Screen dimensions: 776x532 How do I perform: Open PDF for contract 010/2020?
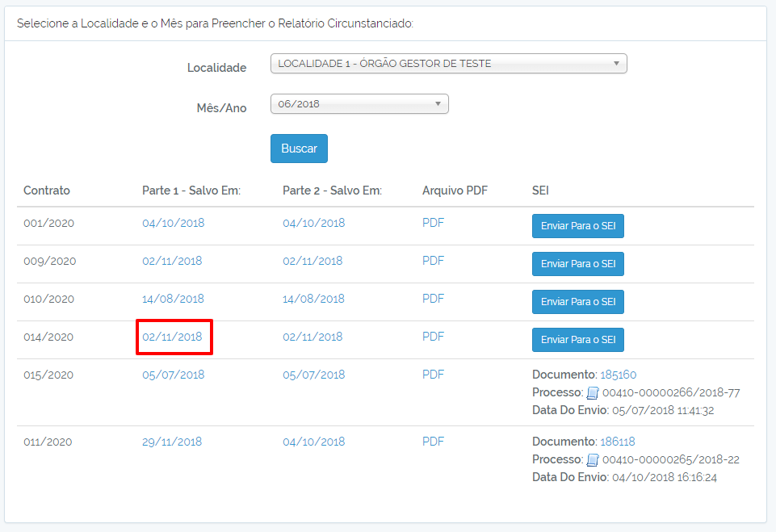tap(433, 299)
